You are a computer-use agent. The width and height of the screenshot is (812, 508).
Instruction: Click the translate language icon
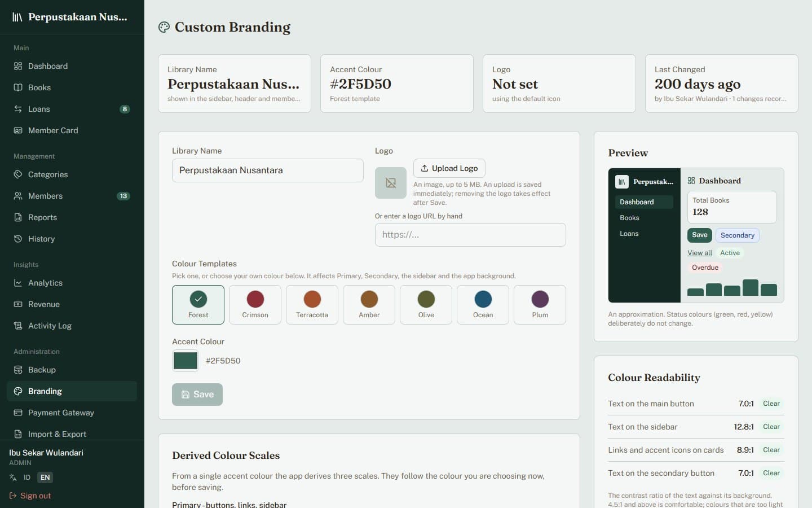pyautogui.click(x=13, y=478)
